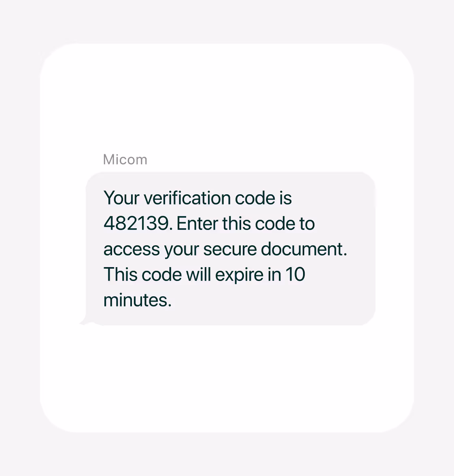
Task: Tap the word "This" on fourth line
Action: [x=121, y=274]
